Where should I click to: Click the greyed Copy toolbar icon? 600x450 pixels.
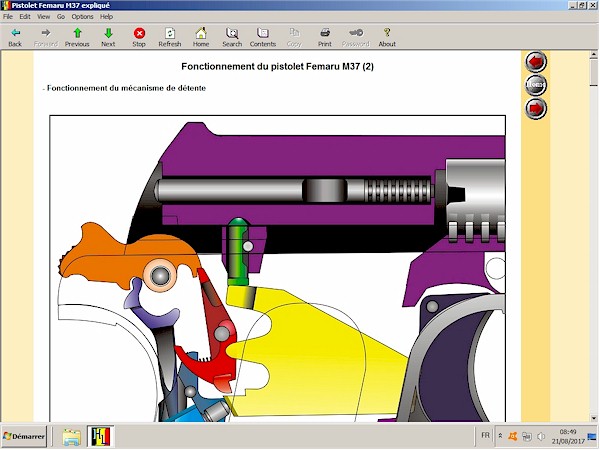294,37
